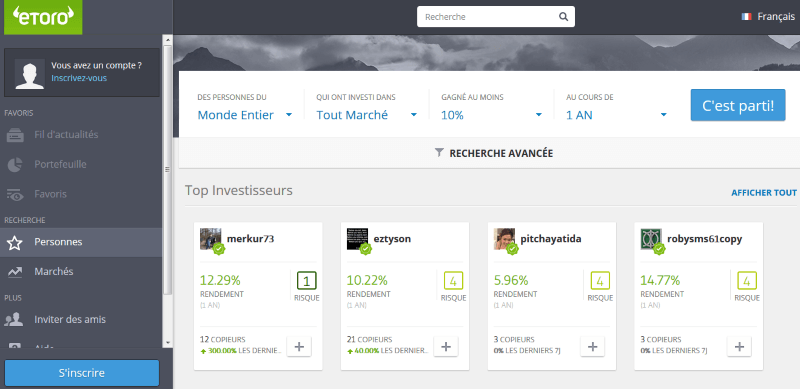Click eztyson's 10.22% rendement value

367,280
